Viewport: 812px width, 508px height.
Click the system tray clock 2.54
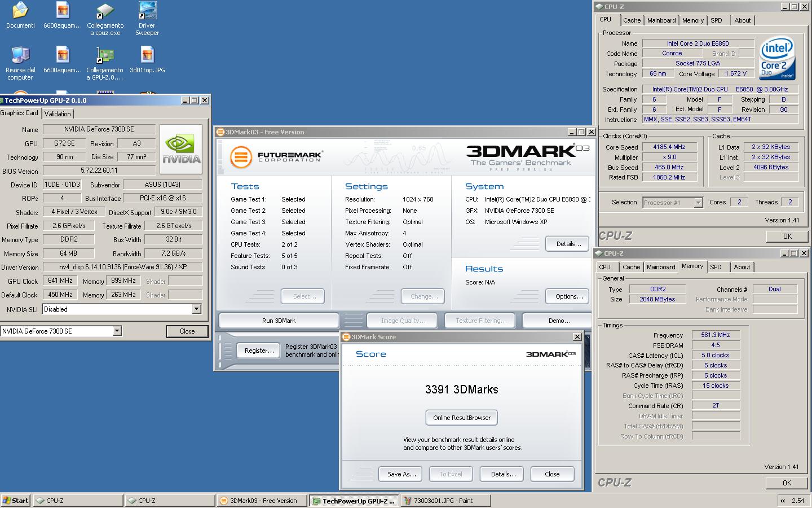pyautogui.click(x=798, y=501)
